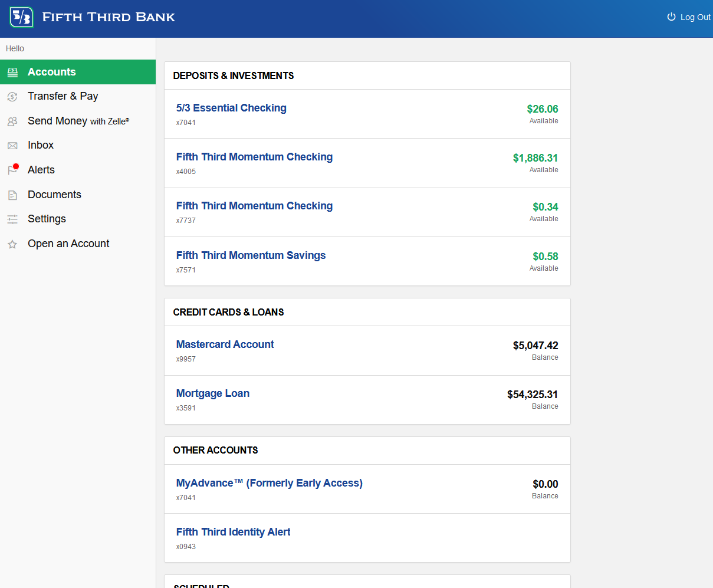Viewport: 713px width, 588px height.
Task: Click the Log Out power icon
Action: tap(671, 17)
